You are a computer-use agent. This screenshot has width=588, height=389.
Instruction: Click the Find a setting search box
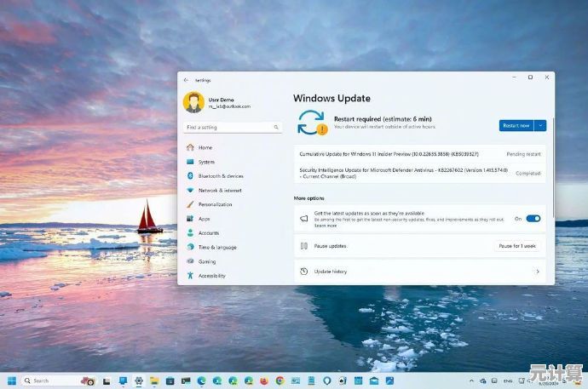point(231,128)
